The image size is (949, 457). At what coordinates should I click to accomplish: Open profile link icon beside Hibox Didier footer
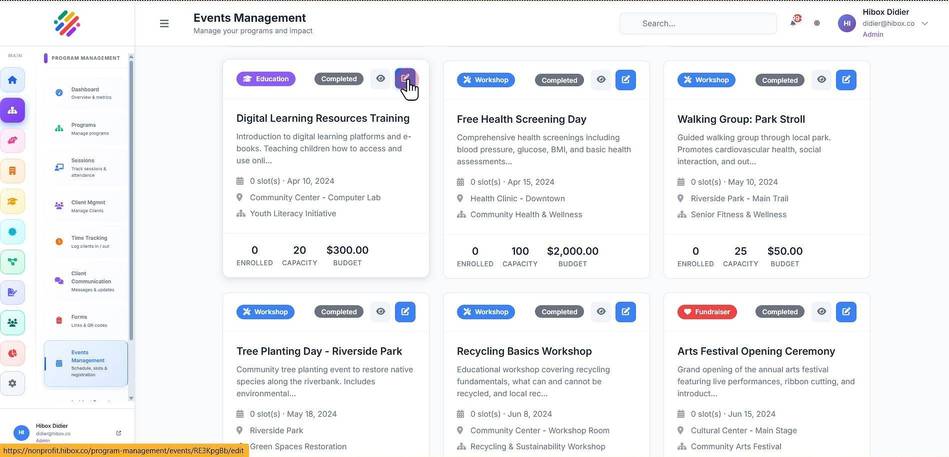click(x=119, y=433)
